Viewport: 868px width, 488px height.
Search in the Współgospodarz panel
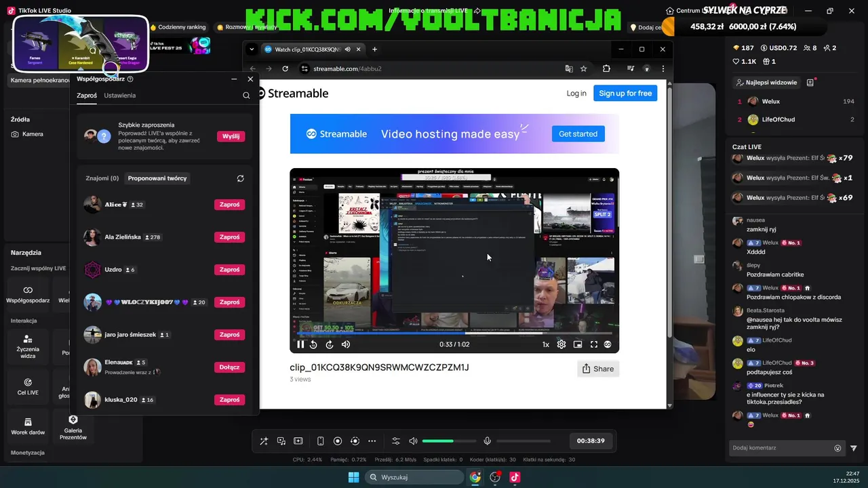click(x=246, y=96)
